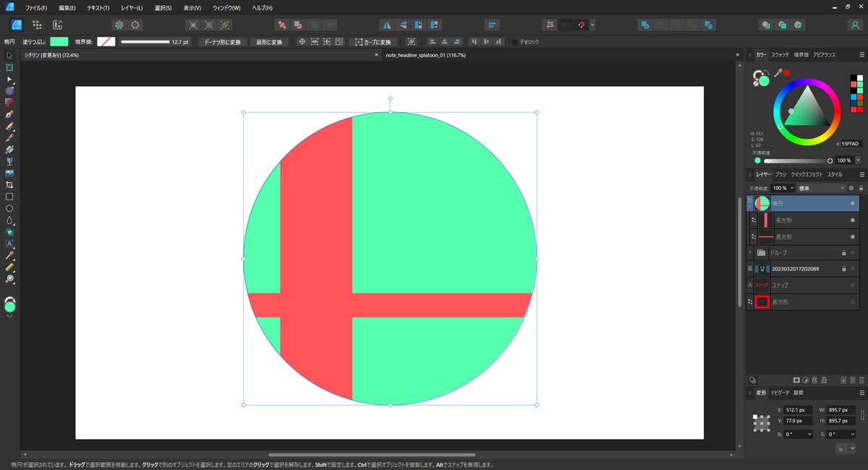Switch to the ナビゲータ tab
This screenshot has height=470, width=868.
[x=780, y=393]
